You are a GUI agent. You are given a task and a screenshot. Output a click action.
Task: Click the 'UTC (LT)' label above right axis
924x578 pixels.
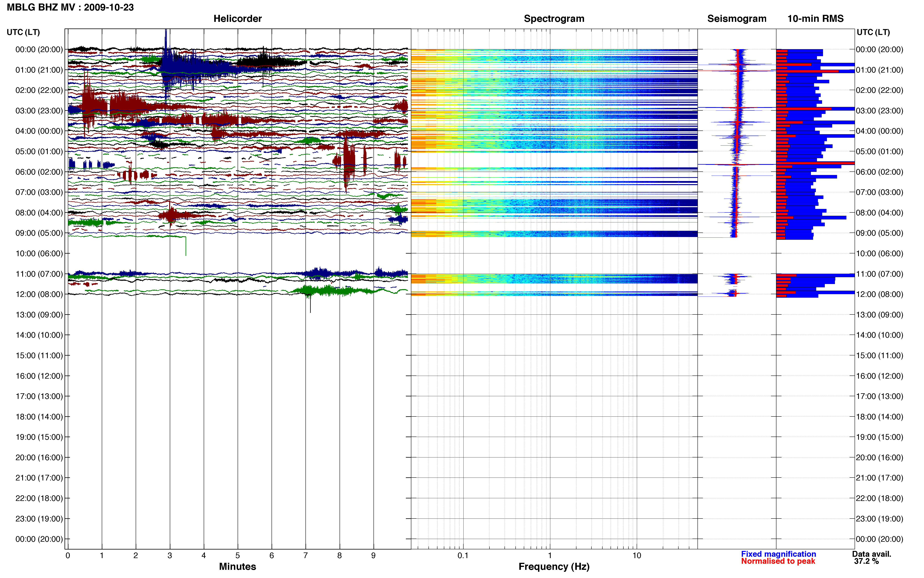point(873,32)
